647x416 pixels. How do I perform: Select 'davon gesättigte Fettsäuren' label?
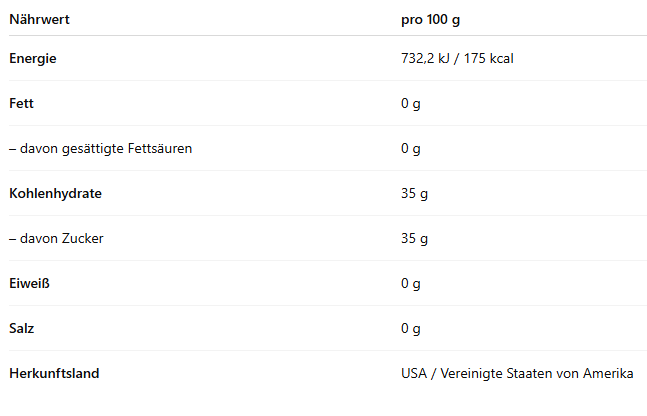click(100, 148)
